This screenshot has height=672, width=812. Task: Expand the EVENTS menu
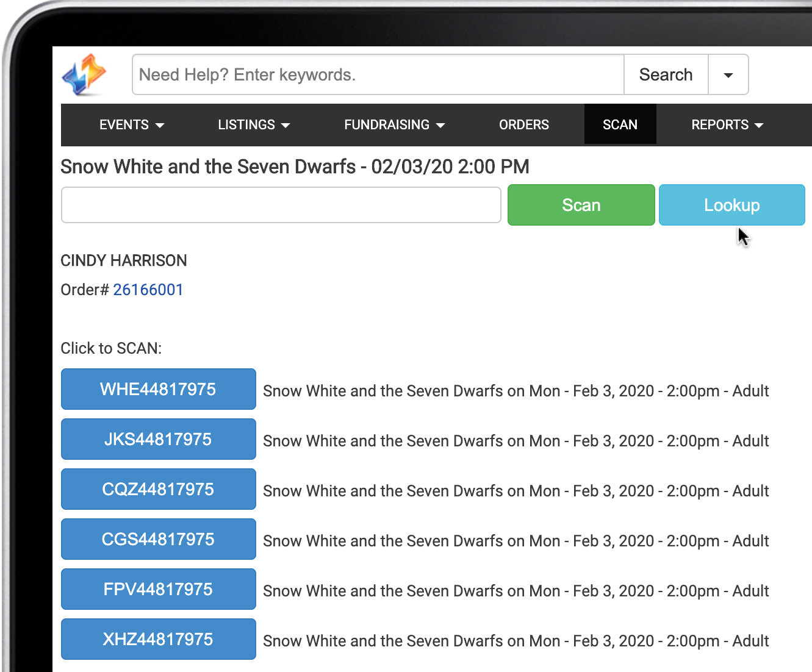132,124
